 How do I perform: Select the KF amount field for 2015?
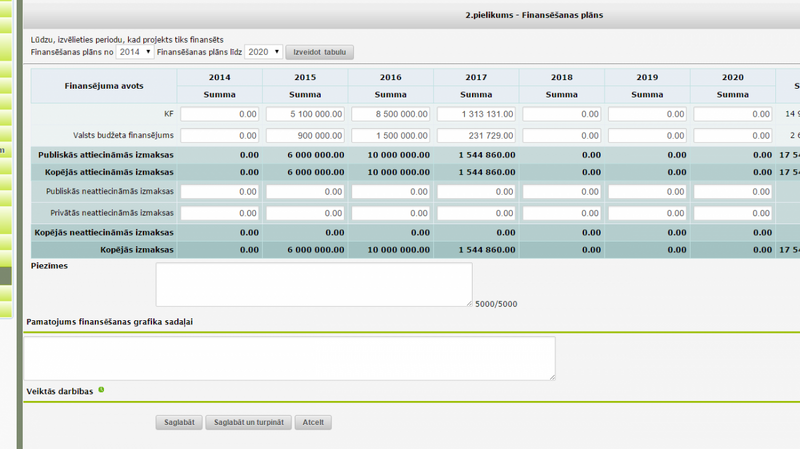[x=305, y=114]
